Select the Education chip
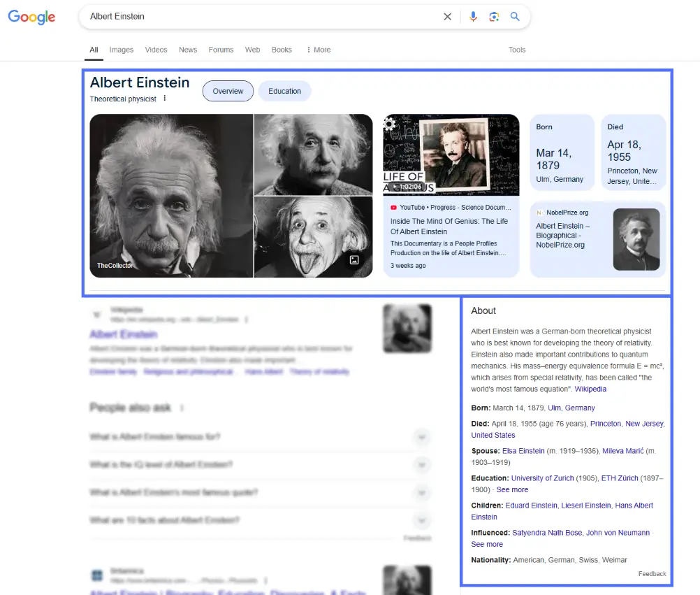This screenshot has width=700, height=595. 285,91
